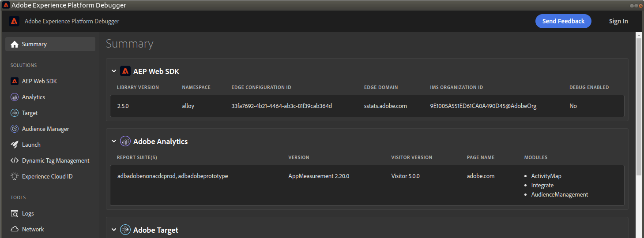This screenshot has width=644, height=238.
Task: Select Launch in the sidebar
Action: tap(50, 145)
